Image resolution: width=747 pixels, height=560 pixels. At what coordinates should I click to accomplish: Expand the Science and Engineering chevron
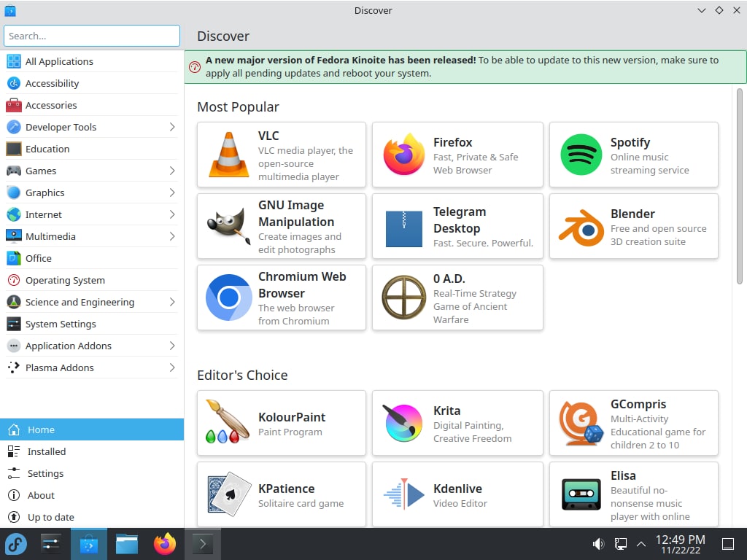pyautogui.click(x=172, y=302)
